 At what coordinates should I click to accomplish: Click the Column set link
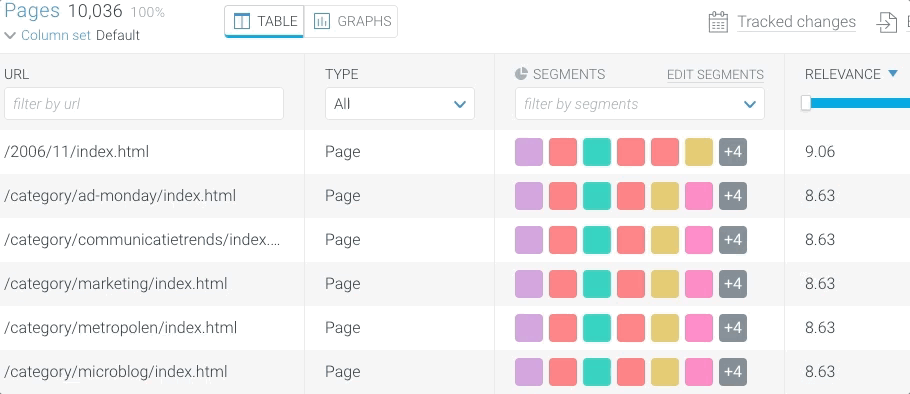point(56,35)
